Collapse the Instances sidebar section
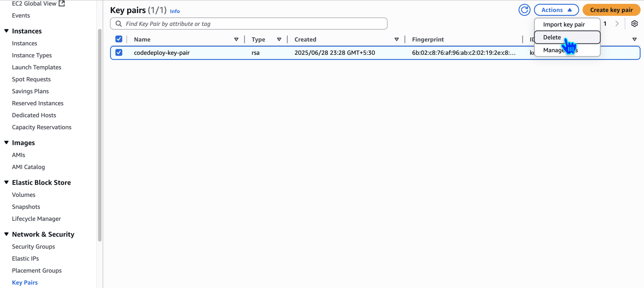644x288 pixels. 6,31
